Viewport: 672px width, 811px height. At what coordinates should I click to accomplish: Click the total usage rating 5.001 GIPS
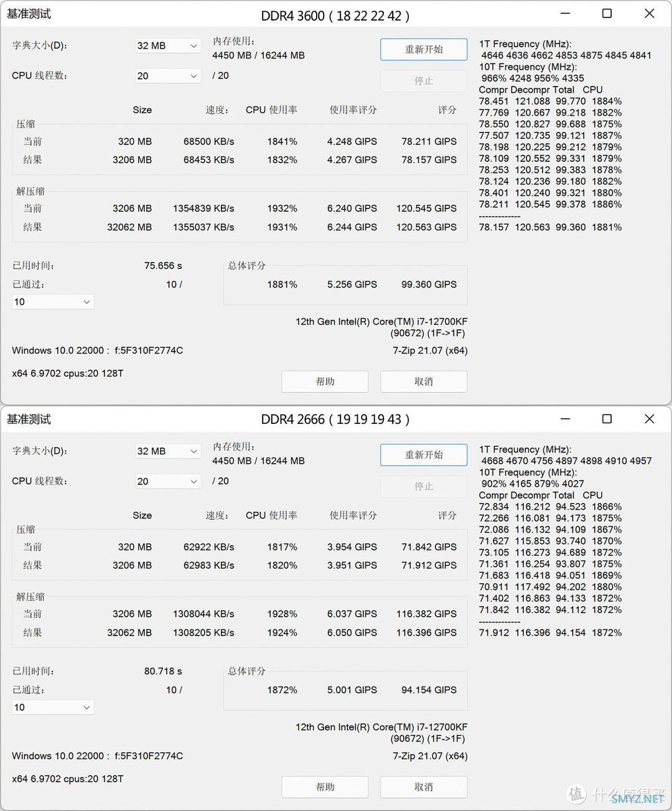(x=352, y=690)
